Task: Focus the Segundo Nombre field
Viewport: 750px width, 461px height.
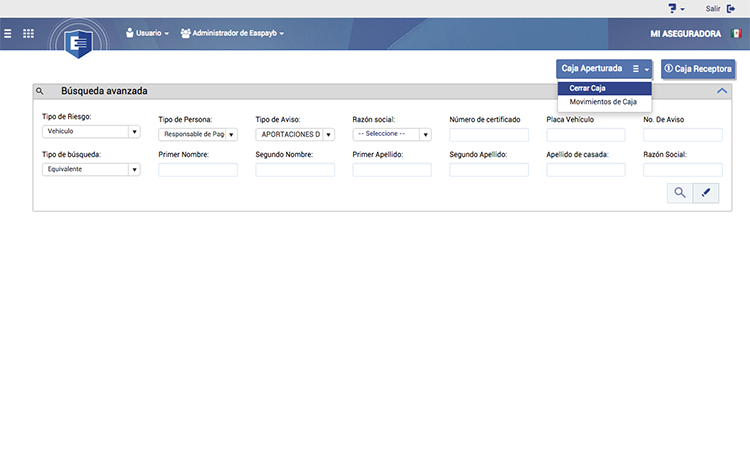Action: [x=295, y=170]
